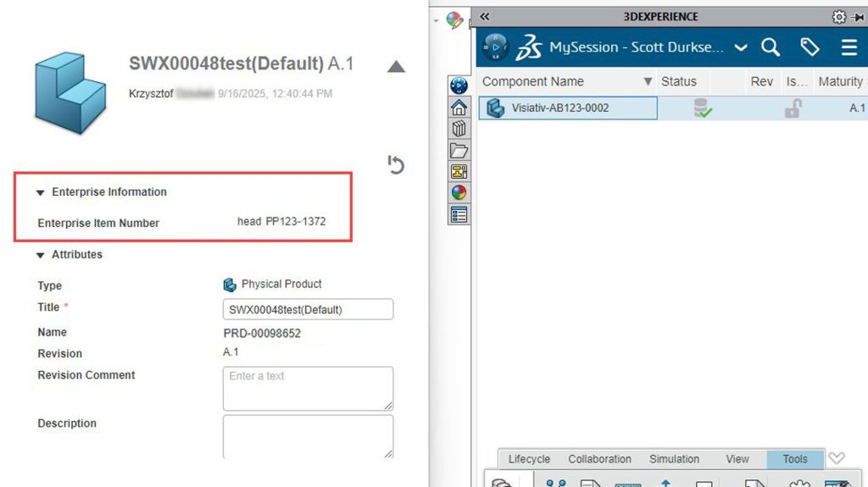The height and width of the screenshot is (487, 868).
Task: Click the reset undo arrow icon
Action: pos(396,164)
